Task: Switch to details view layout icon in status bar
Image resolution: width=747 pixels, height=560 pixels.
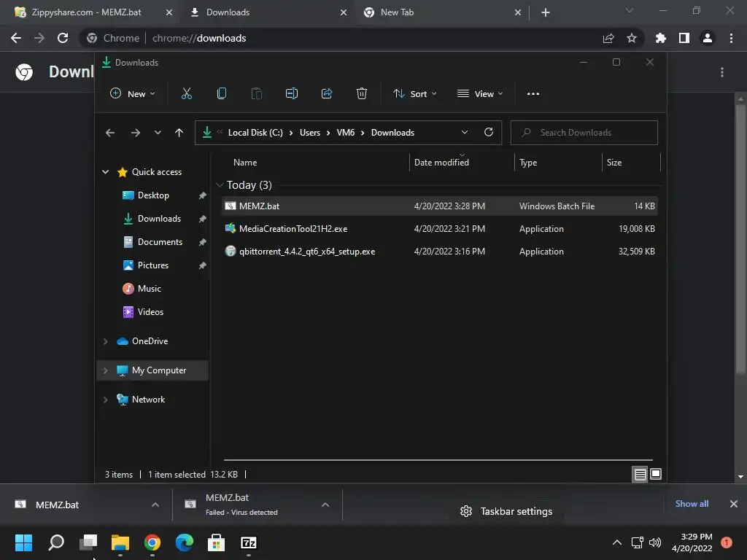Action: click(x=640, y=474)
